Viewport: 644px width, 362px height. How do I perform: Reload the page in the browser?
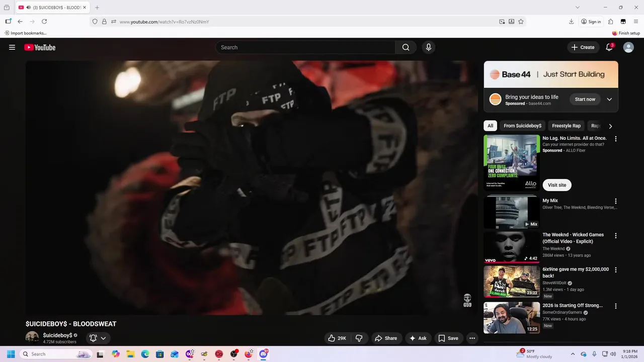(x=44, y=22)
